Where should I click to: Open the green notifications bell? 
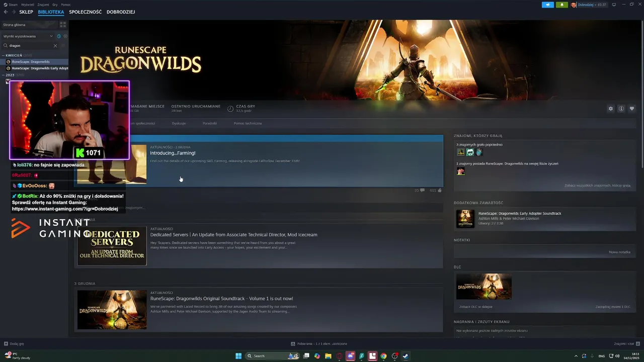click(562, 5)
